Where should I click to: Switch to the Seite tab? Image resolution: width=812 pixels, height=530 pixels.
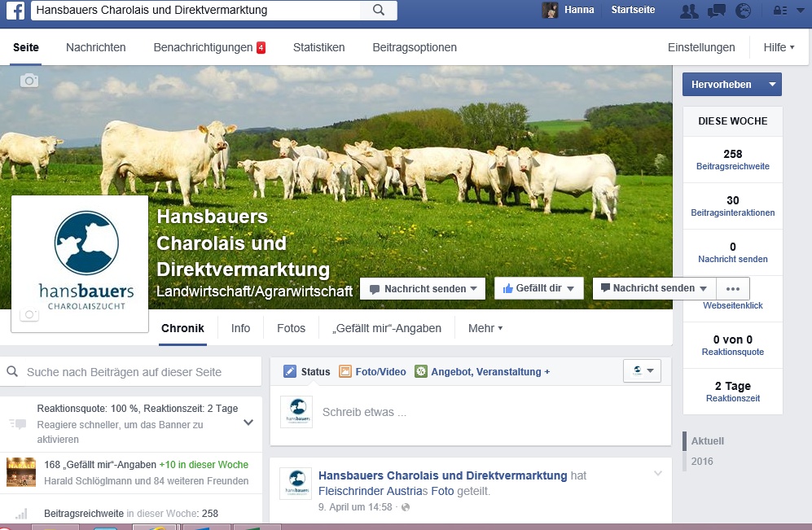pos(26,47)
